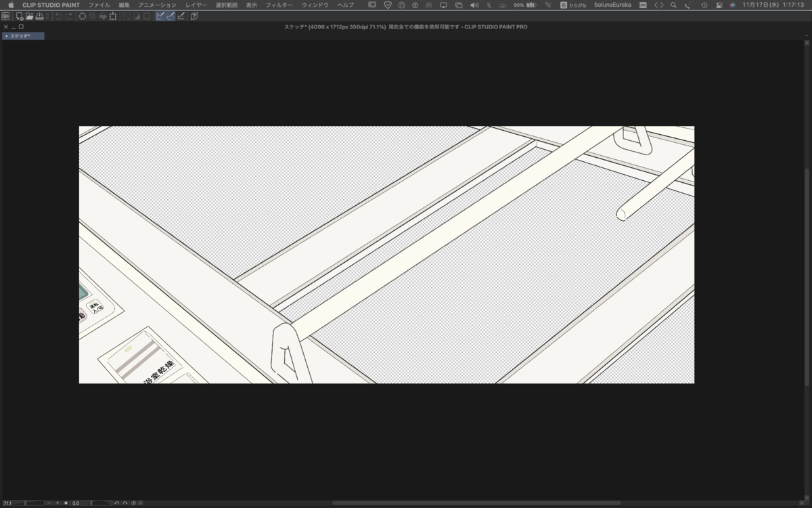Toggle Snap to Grid
This screenshot has width=812, height=508.
(x=181, y=16)
